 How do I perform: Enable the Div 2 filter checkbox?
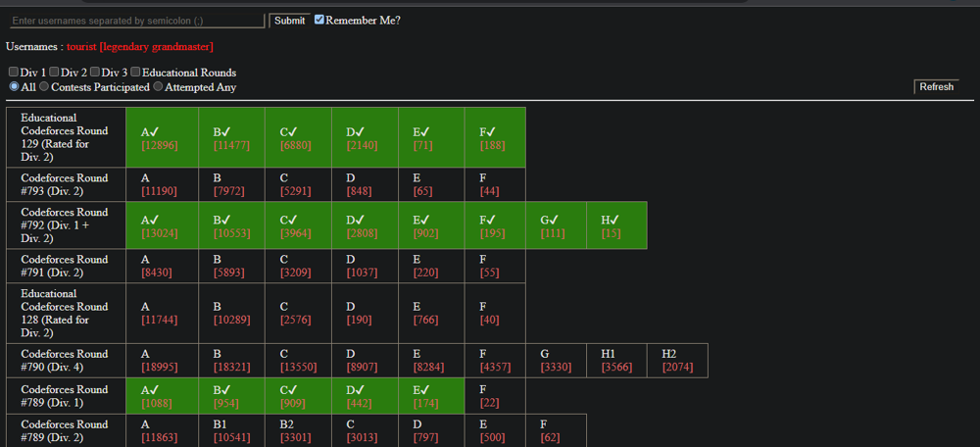[x=54, y=73]
